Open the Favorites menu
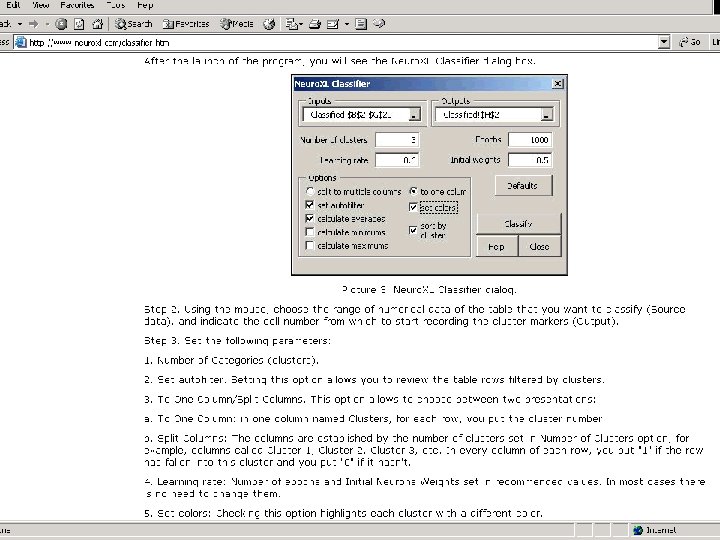Screen dimensions: 720x540 77,5
